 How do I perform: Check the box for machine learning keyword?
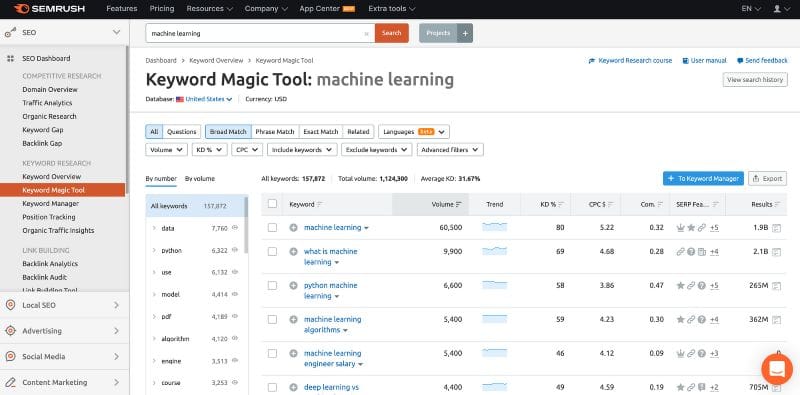pos(272,228)
